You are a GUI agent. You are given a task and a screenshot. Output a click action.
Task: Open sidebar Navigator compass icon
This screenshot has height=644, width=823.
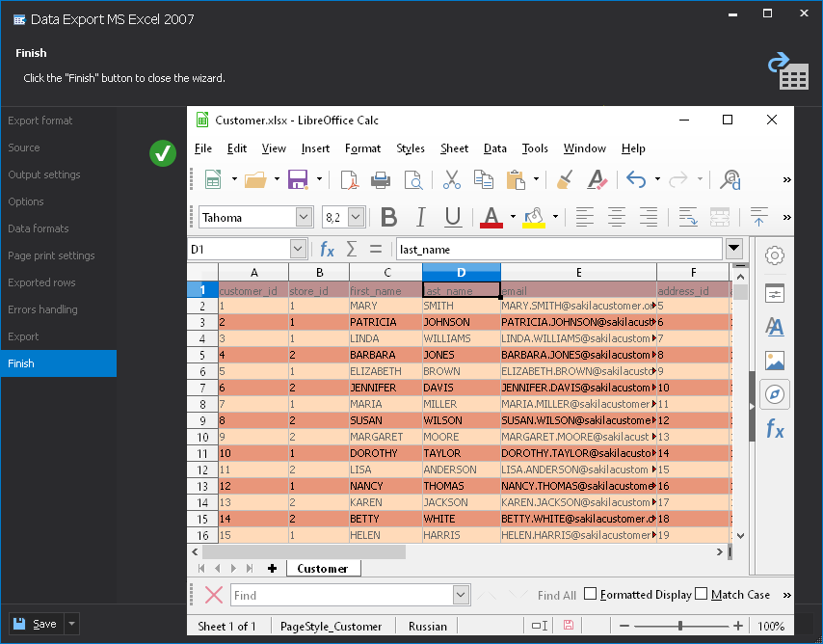click(x=775, y=394)
